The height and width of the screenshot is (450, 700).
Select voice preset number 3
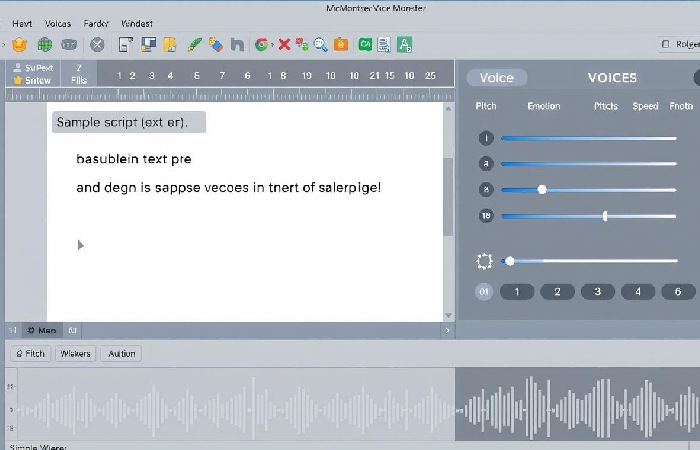[x=598, y=292]
